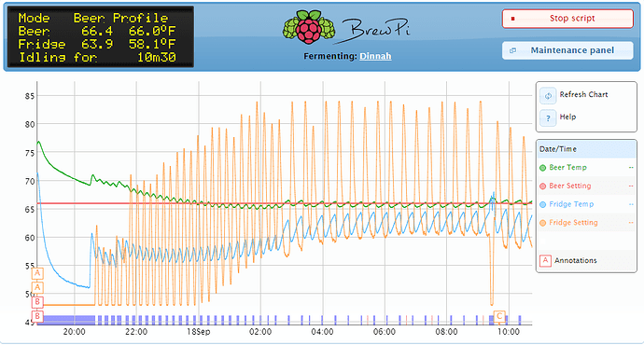Viewport: 644px width, 345px height.
Task: Click the topmost orange A annotation marker
Action: [x=37, y=273]
